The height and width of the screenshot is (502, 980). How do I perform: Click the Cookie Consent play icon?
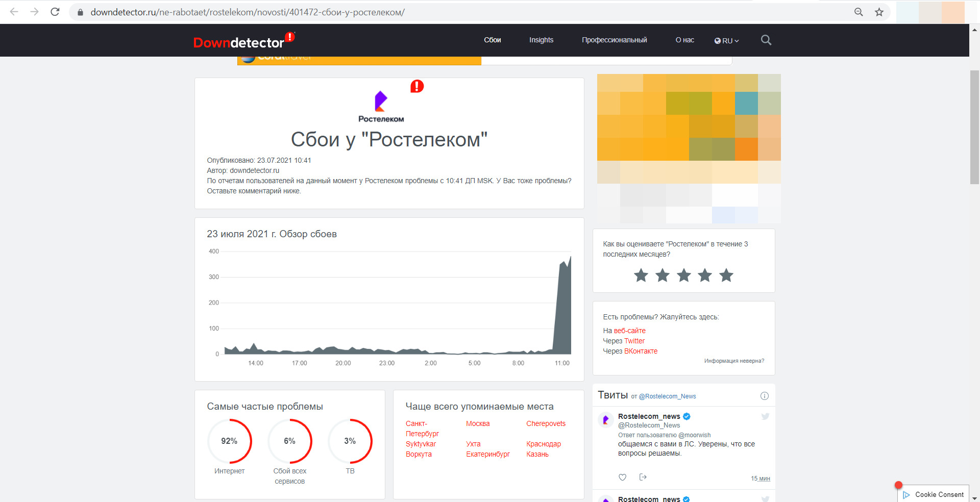[x=906, y=495]
